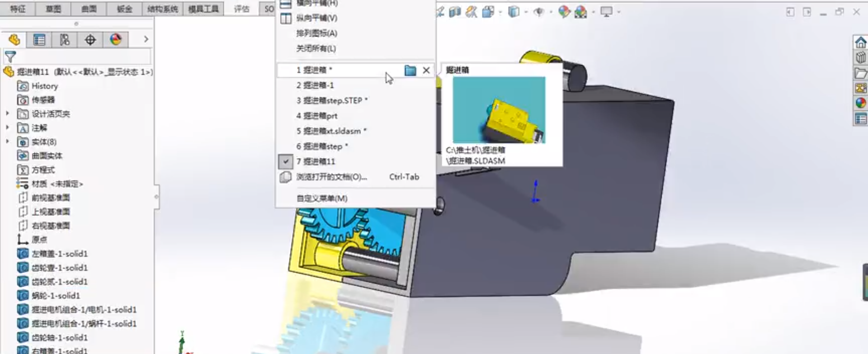Open the ConfigurationManager tab in the left panel
868x354 pixels.
click(65, 40)
